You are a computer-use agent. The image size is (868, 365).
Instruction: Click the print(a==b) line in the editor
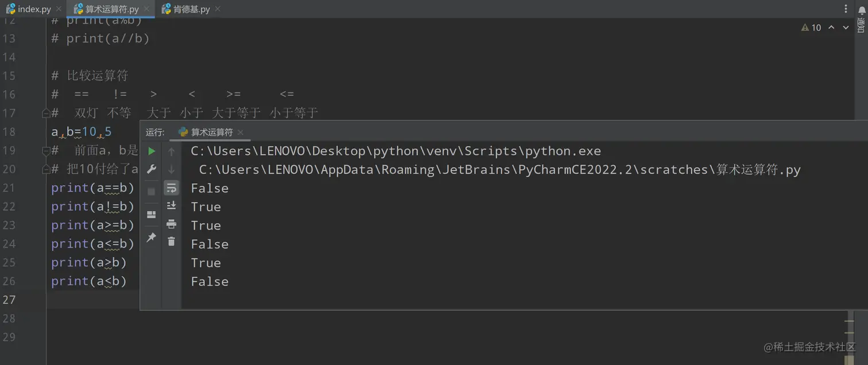click(x=92, y=188)
